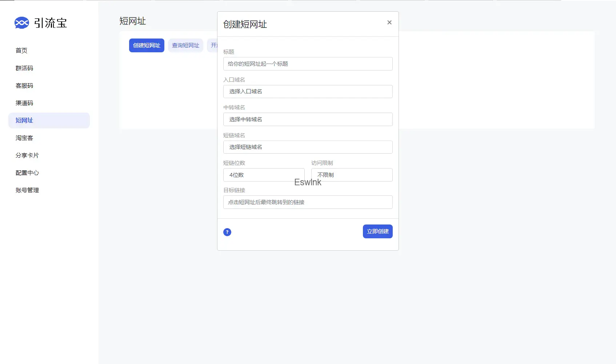Focus the 目标链接 input field

click(x=308, y=202)
